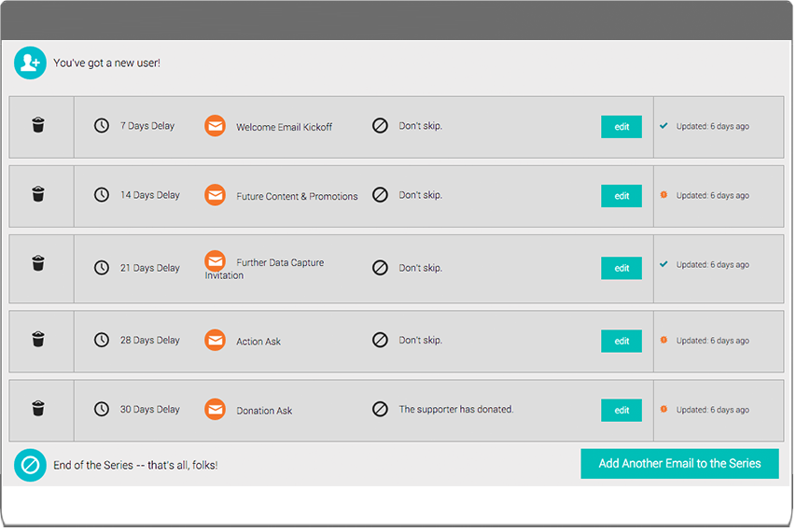Click envelope icon for Welcome Email Kickoff
Screen dimensions: 796x532
coord(216,126)
